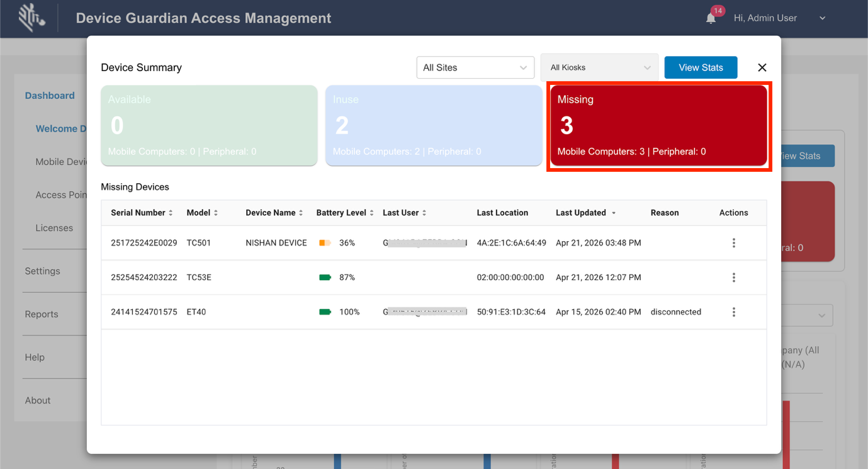Click the Reason column header
868x469 pixels.
coord(665,213)
